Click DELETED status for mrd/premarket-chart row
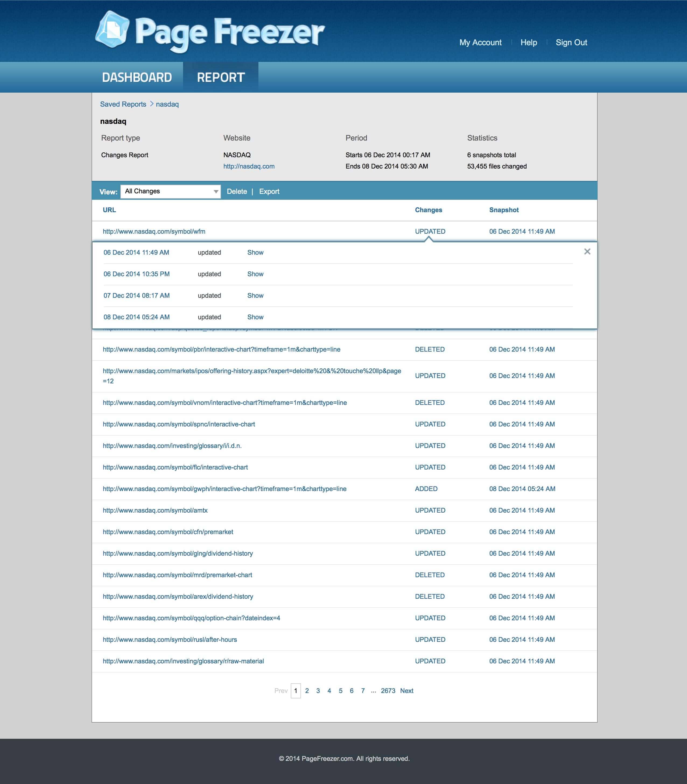 click(x=430, y=575)
